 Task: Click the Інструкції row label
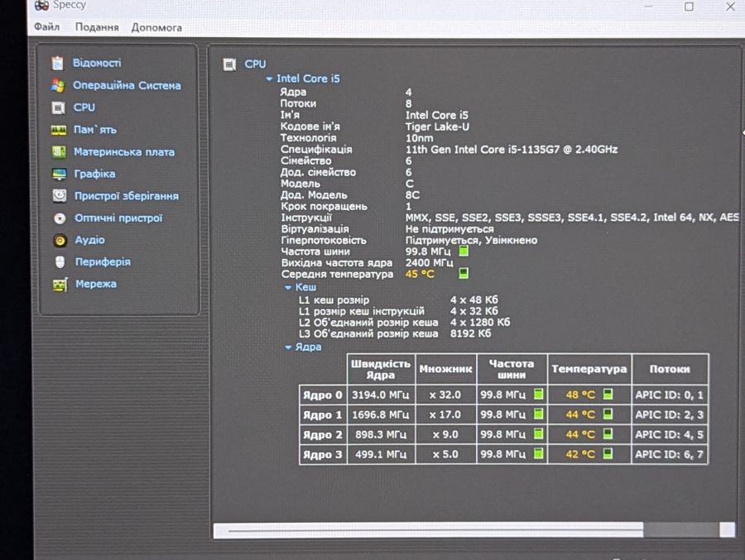[306, 218]
